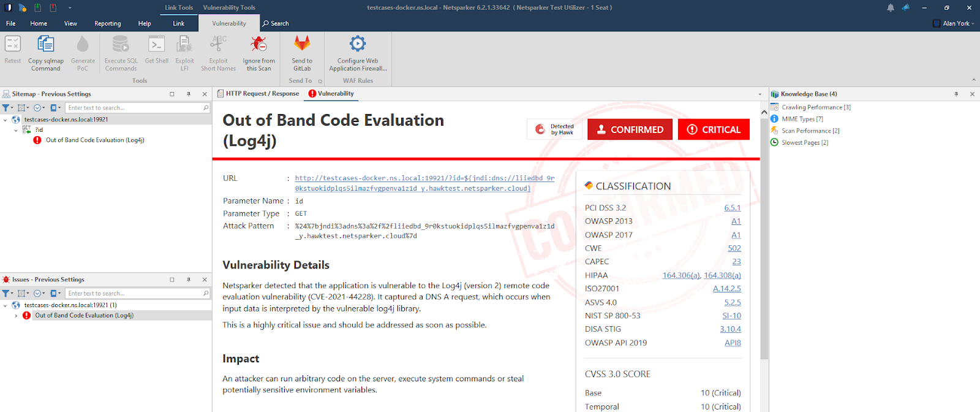The height and width of the screenshot is (412, 980).
Task: Open the Sitemap expand-all dropdown
Action: tap(23, 108)
